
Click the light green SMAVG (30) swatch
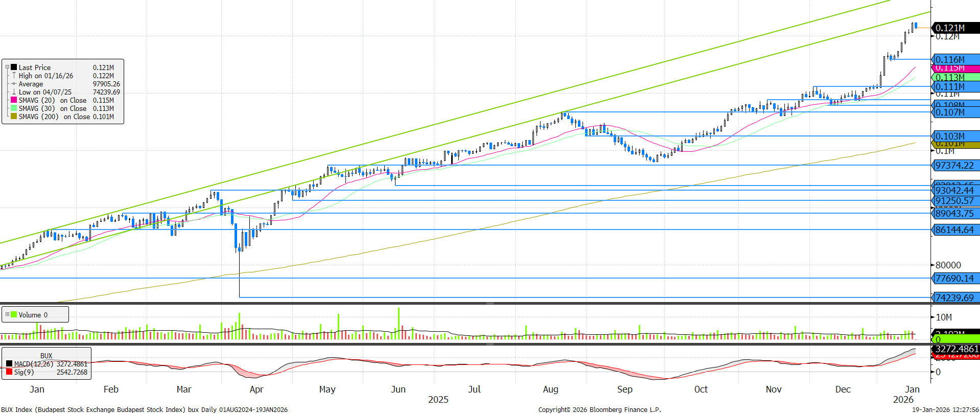[x=14, y=108]
